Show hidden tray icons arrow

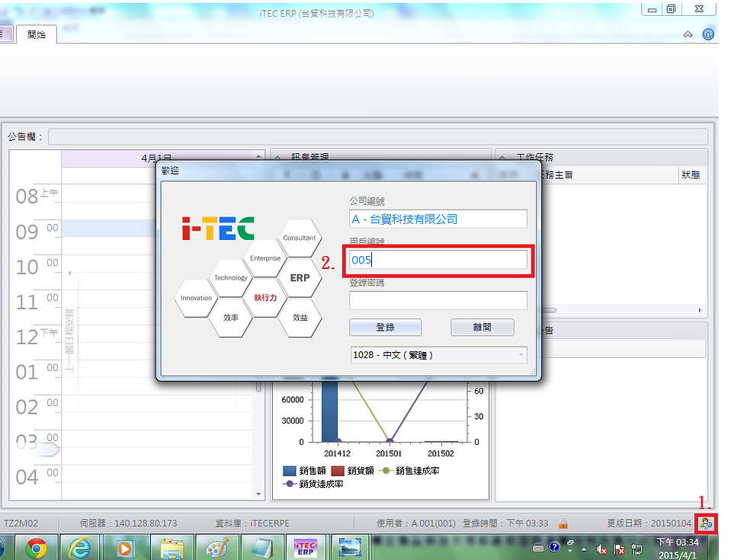click(584, 549)
